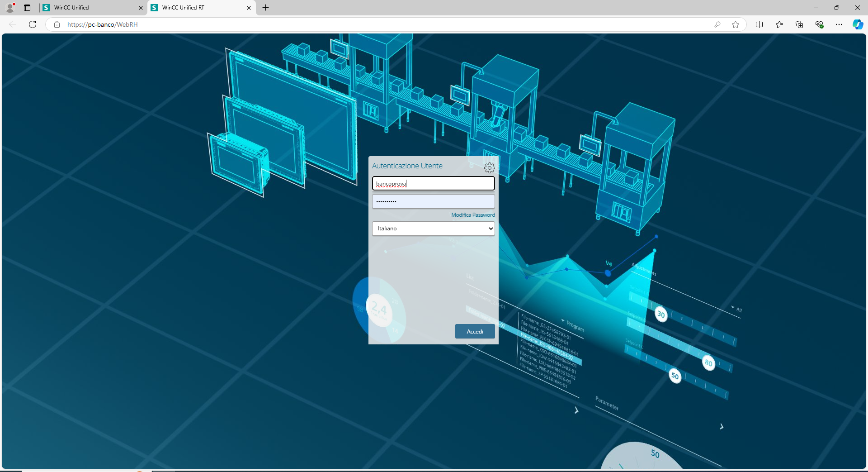The height and width of the screenshot is (472, 868).
Task: Focus the password input field
Action: click(433, 201)
